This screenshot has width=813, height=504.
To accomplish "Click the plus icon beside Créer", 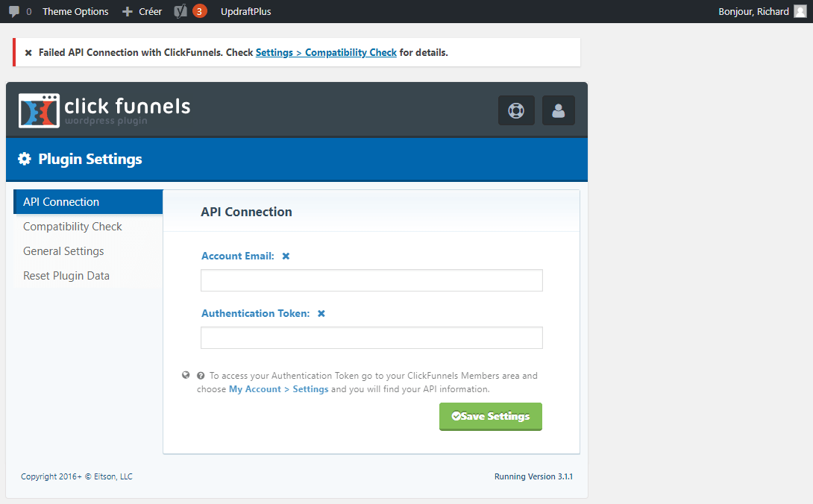I will click(128, 11).
